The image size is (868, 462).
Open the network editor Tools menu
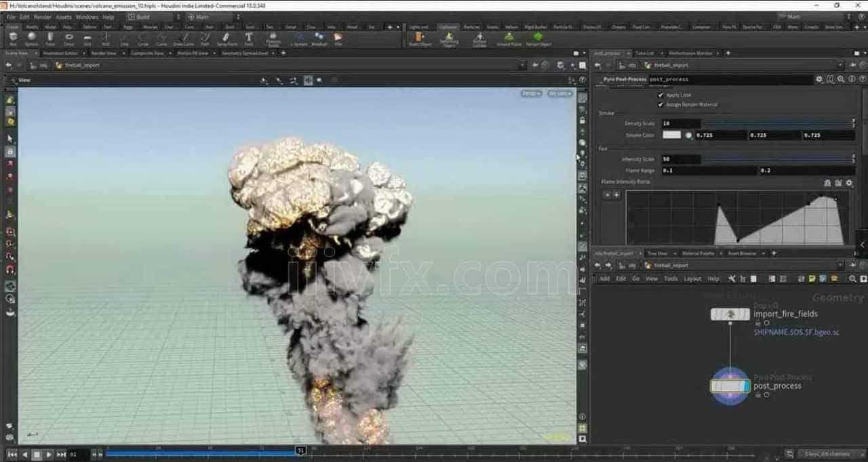click(x=671, y=278)
